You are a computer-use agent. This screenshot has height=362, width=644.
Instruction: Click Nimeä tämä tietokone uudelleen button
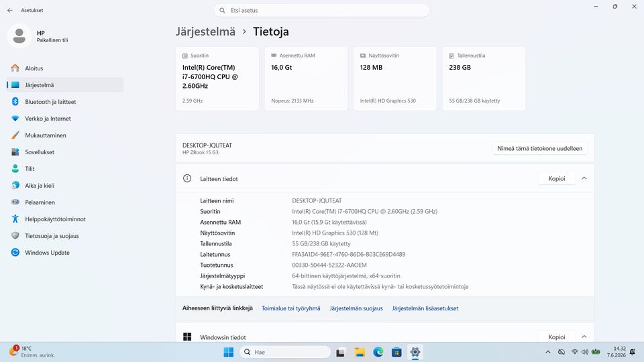tap(539, 149)
